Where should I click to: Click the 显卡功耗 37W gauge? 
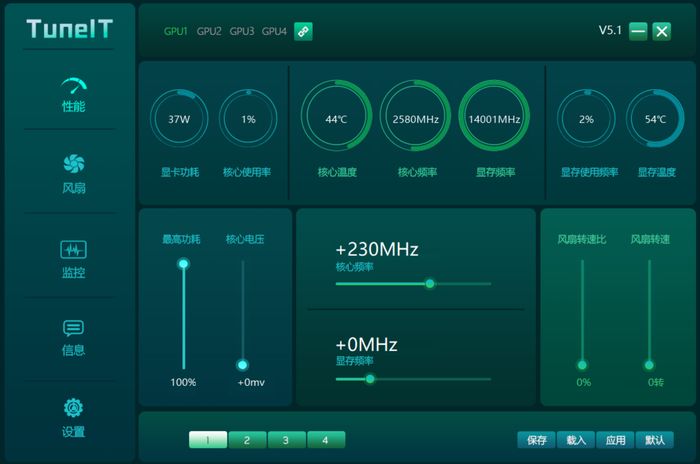[x=179, y=119]
